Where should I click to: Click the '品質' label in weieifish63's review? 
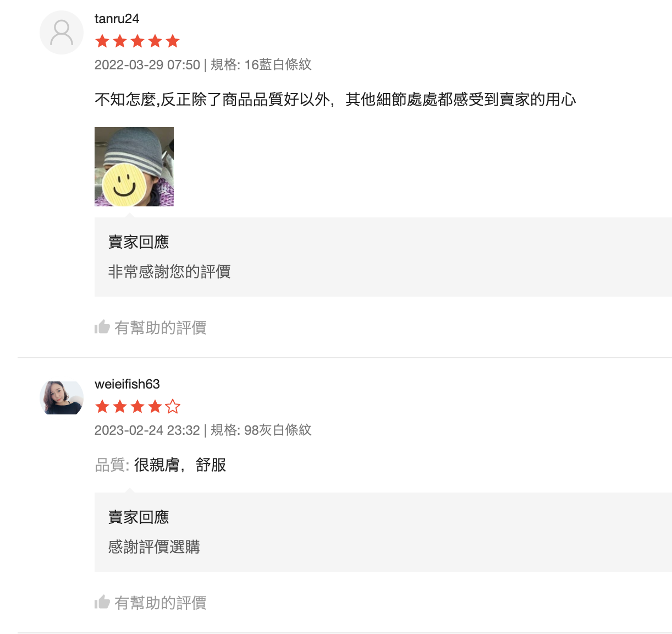click(x=111, y=464)
